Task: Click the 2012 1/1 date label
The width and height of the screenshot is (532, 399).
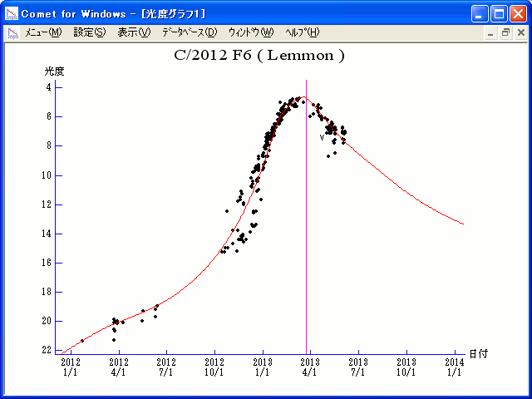Action: tap(71, 367)
